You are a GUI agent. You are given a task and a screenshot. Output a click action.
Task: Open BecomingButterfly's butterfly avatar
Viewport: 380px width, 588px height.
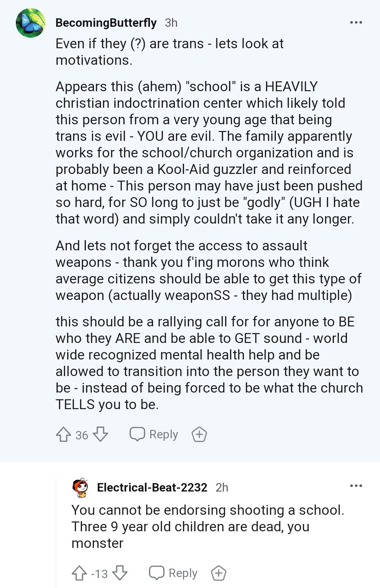click(31, 23)
